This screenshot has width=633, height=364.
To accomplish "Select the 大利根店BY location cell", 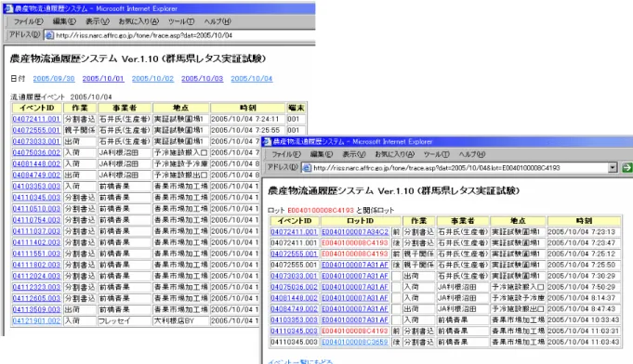I will click(181, 321).
